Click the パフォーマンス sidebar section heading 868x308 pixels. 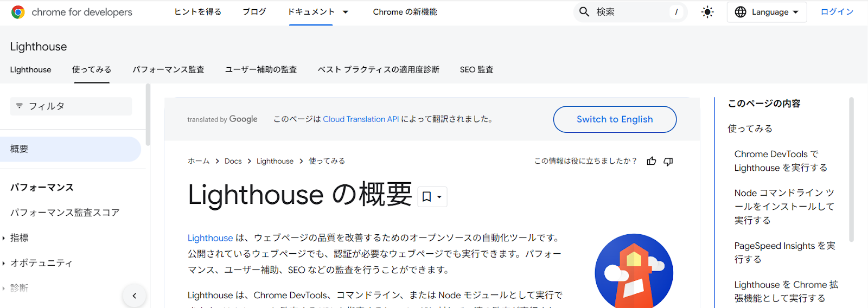42,188
